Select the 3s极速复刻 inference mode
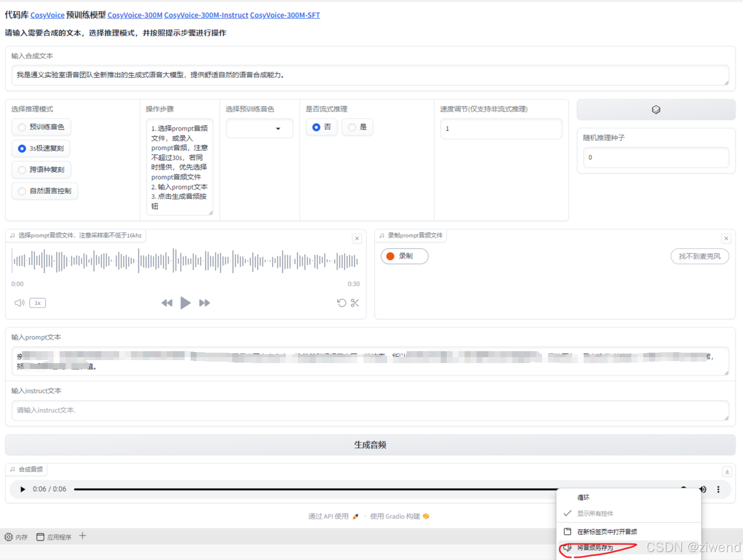743x560 pixels. tap(41, 148)
